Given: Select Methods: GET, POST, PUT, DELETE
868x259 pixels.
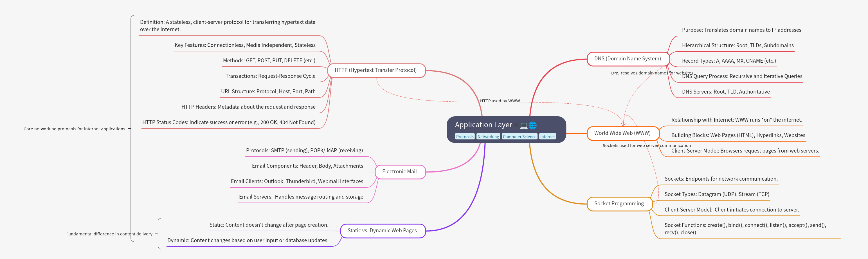Looking at the screenshot, I should (x=269, y=61).
